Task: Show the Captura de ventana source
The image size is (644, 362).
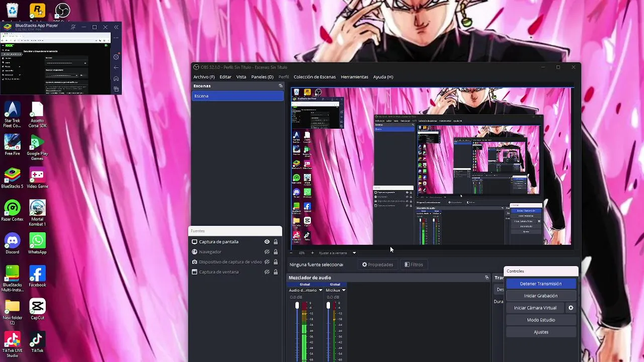Action: (267, 272)
